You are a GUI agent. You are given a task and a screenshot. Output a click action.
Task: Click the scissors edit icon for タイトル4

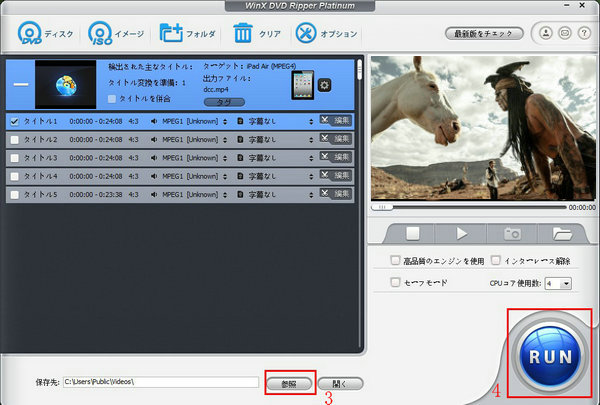tap(325, 175)
